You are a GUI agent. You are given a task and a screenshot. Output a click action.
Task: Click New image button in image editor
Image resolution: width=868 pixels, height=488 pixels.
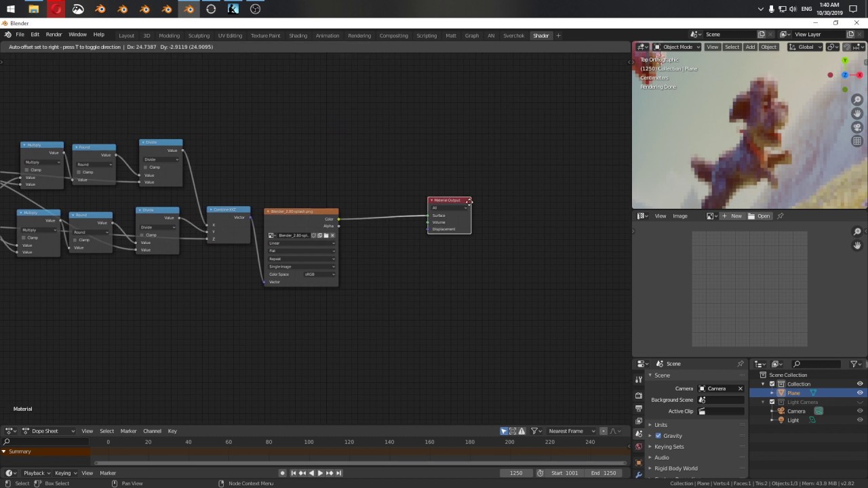click(732, 216)
